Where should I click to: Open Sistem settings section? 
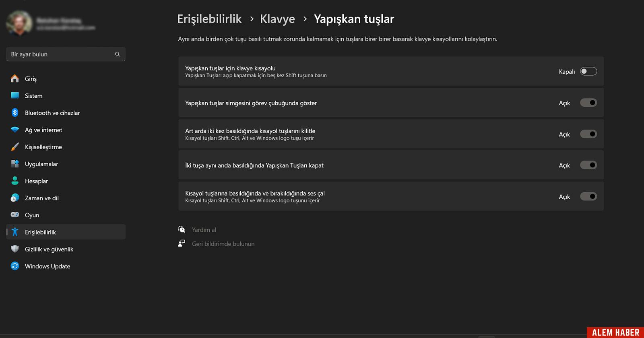pos(66,96)
